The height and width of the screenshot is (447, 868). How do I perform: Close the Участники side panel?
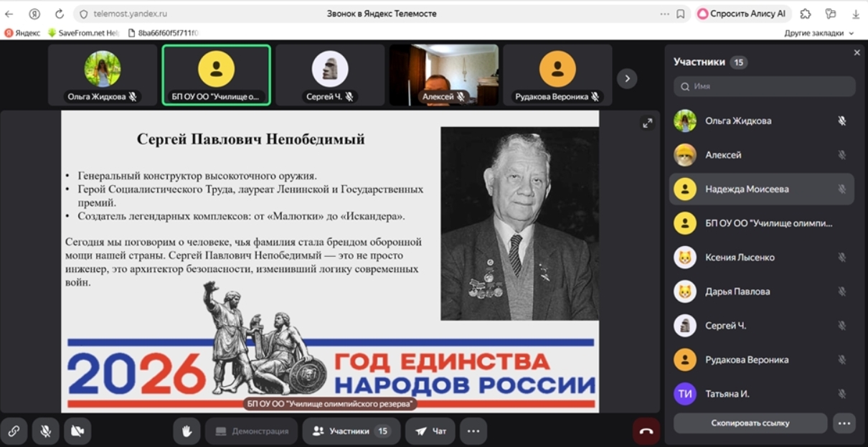point(857,53)
